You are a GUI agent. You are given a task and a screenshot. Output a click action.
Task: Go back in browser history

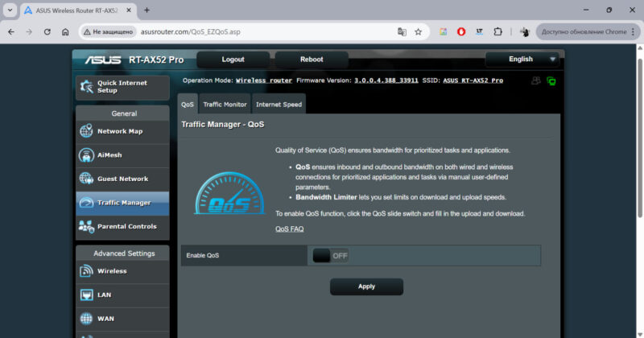coord(11,31)
